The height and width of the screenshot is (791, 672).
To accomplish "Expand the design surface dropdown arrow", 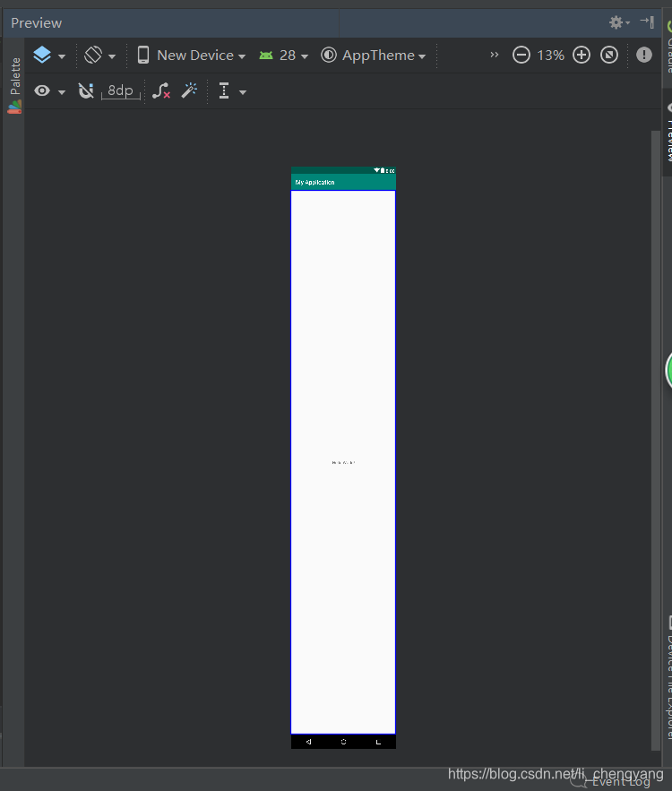I will pyautogui.click(x=62, y=56).
